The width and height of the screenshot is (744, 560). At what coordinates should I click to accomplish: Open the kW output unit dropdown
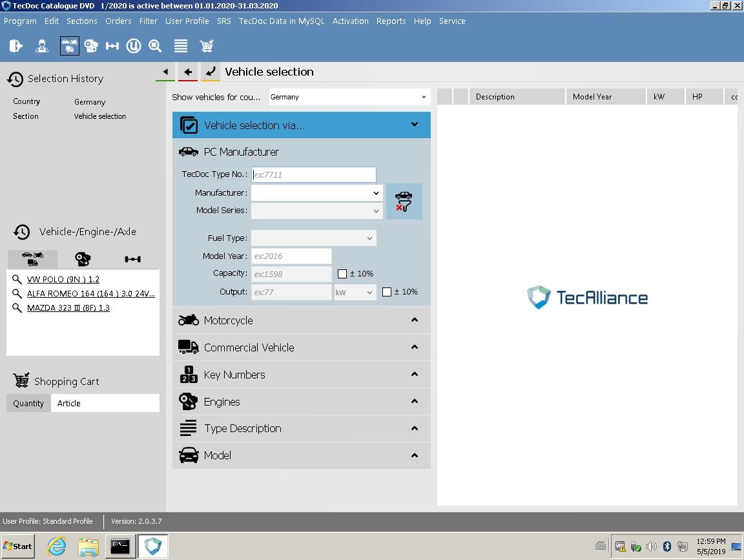coord(355,293)
